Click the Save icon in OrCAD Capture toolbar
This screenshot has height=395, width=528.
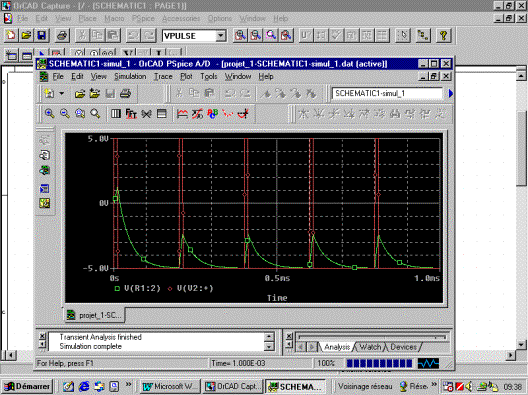tap(42, 35)
